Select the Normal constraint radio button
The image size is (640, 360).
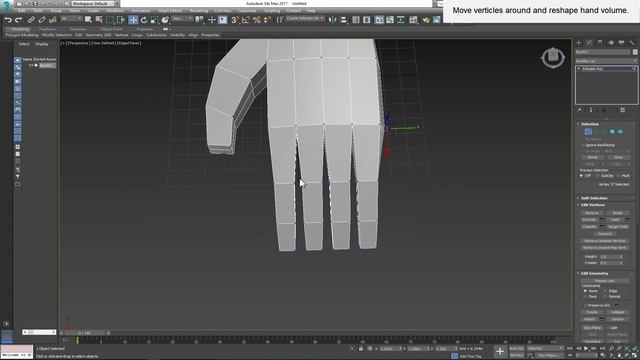606,296
